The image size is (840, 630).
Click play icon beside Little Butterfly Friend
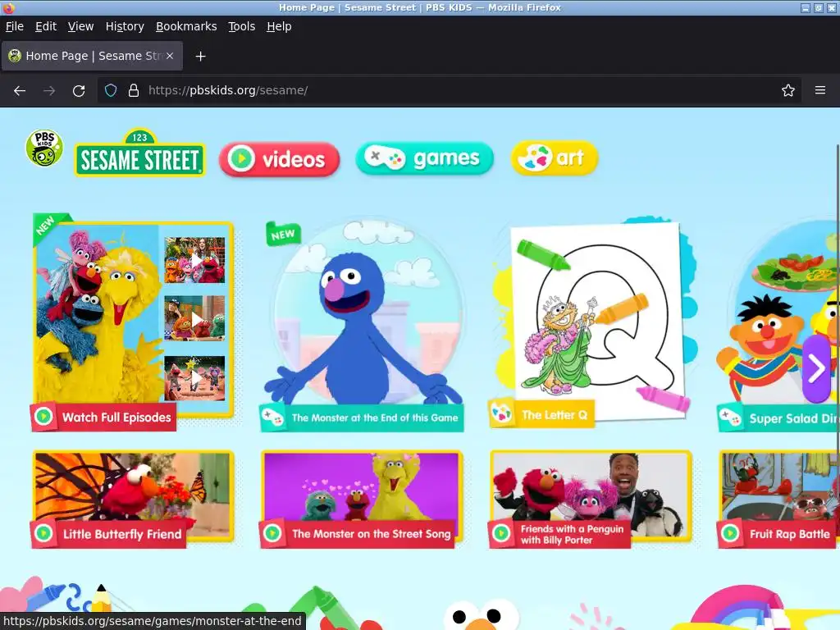[x=44, y=533]
